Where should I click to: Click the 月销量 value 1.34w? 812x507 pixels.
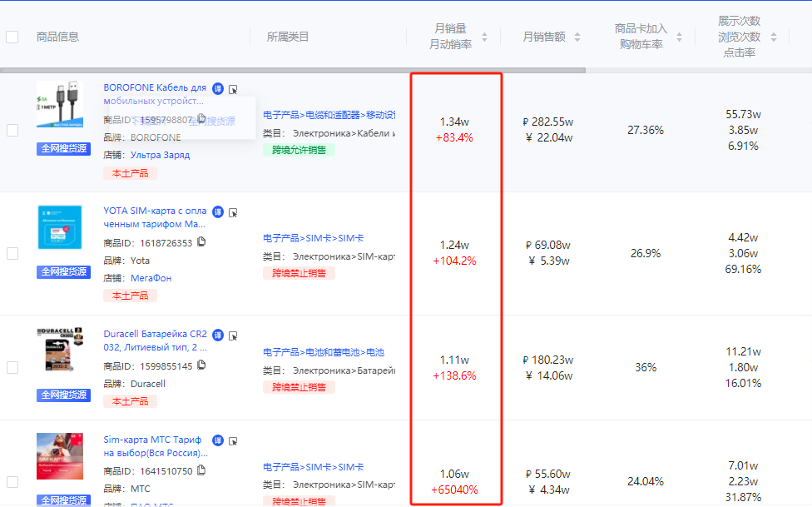[x=454, y=122]
